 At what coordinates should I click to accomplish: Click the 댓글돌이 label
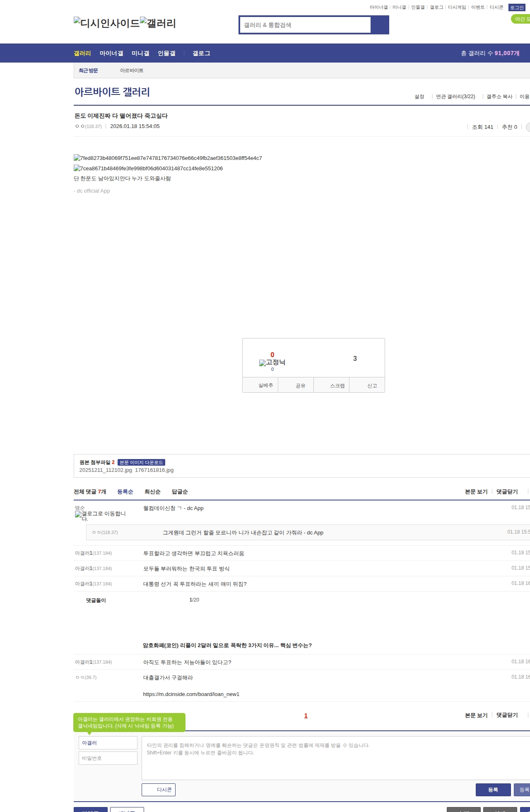[x=96, y=600]
